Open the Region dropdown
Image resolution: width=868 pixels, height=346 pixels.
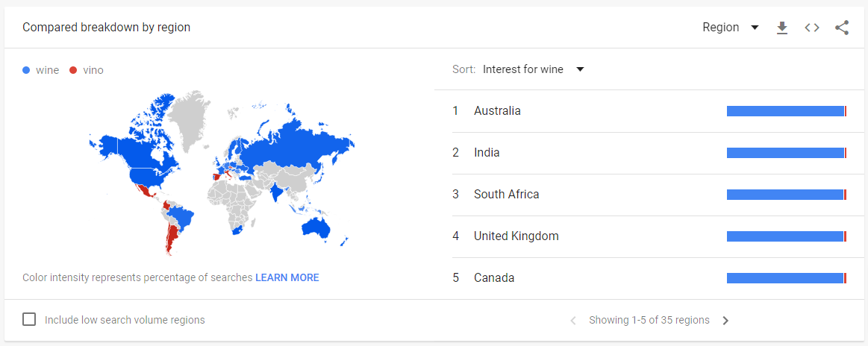730,28
